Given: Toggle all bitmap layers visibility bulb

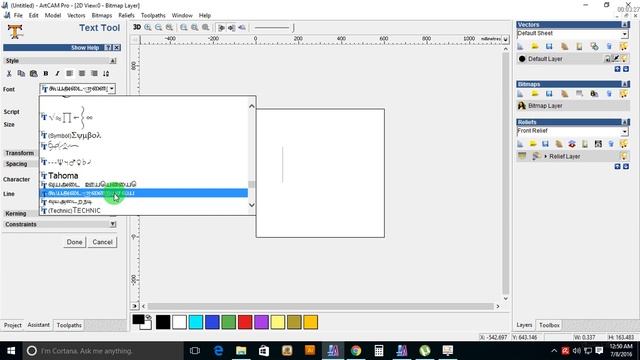Looking at the screenshot, I should tap(623, 94).
